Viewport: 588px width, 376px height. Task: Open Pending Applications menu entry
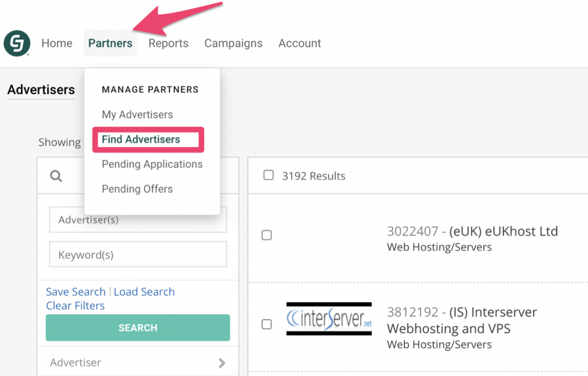[x=152, y=164]
